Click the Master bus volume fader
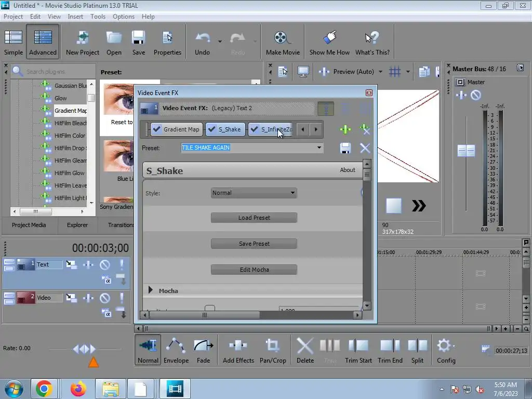Image resolution: width=532 pixels, height=399 pixels. [x=466, y=151]
